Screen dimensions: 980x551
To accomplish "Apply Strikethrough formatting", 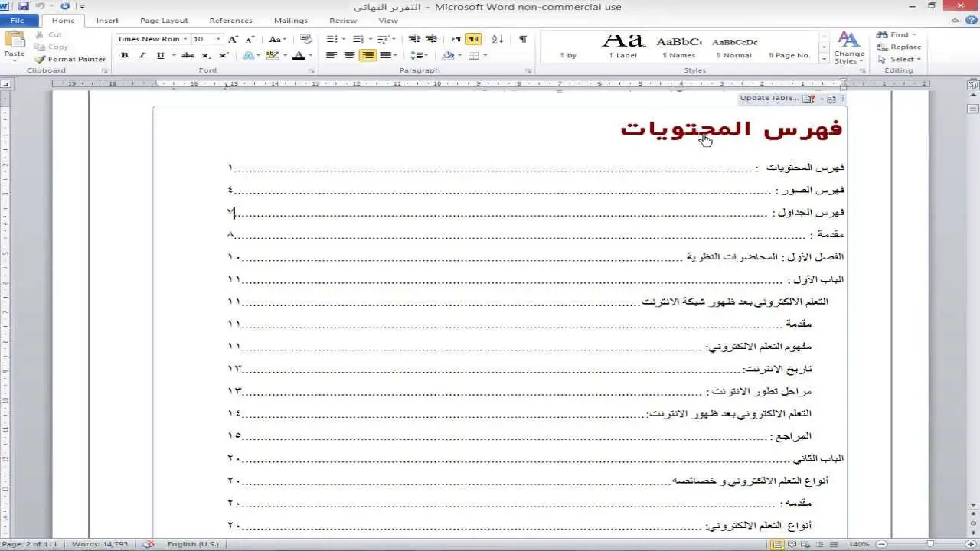I will pos(188,55).
